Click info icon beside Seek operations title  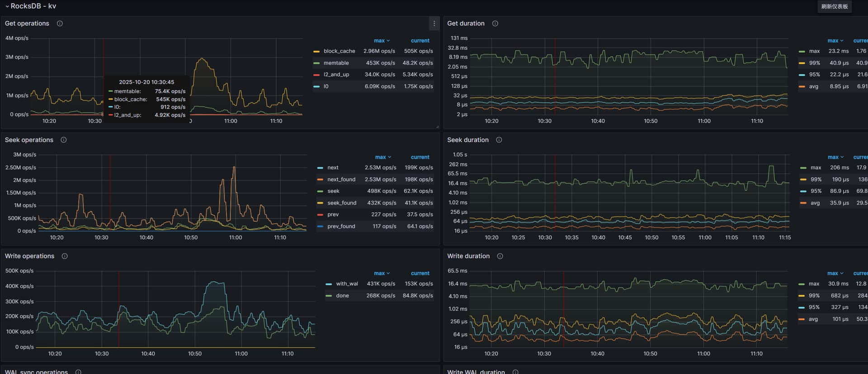point(64,140)
